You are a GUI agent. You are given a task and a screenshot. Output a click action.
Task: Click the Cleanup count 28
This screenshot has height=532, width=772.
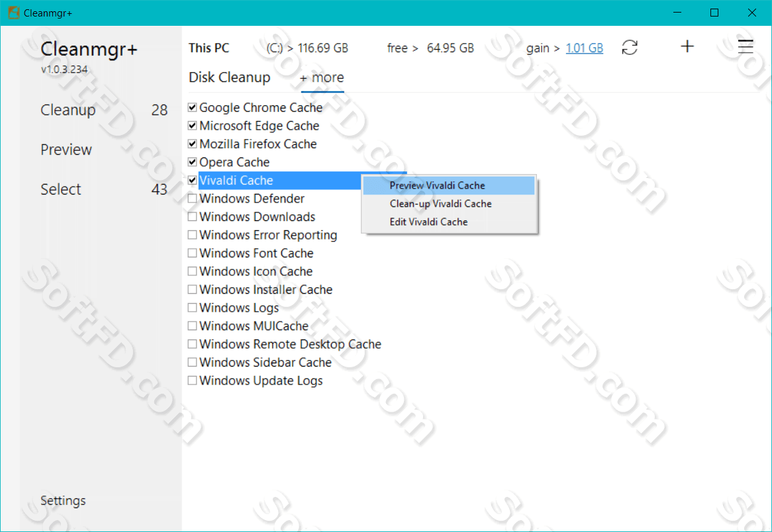coord(160,110)
